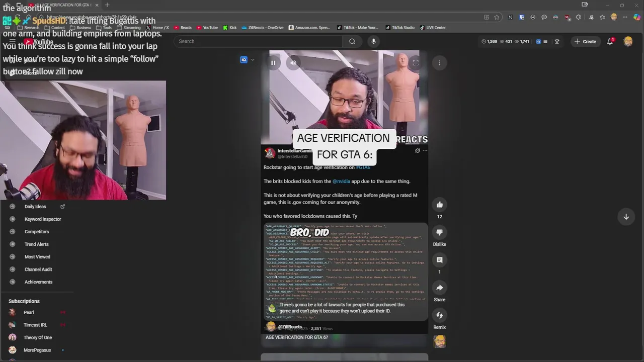Open the Pearl subscription channel
Image resolution: width=644 pixels, height=362 pixels.
click(29, 312)
